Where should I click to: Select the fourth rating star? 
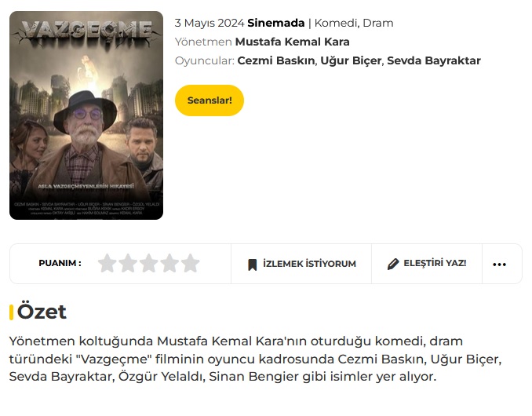(169, 263)
